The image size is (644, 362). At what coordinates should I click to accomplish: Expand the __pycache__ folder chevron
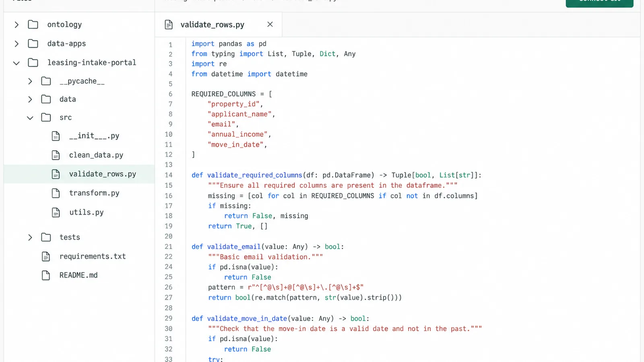(x=30, y=81)
